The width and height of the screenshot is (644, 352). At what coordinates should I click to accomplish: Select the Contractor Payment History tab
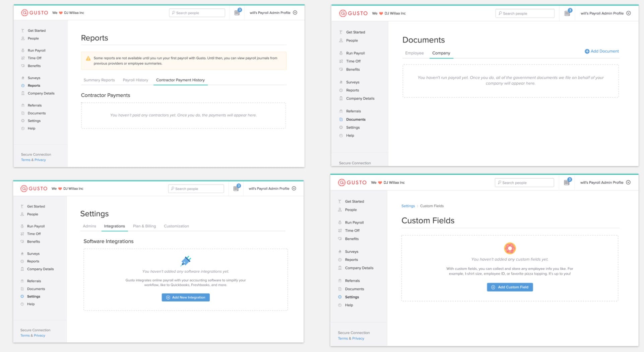(x=180, y=80)
